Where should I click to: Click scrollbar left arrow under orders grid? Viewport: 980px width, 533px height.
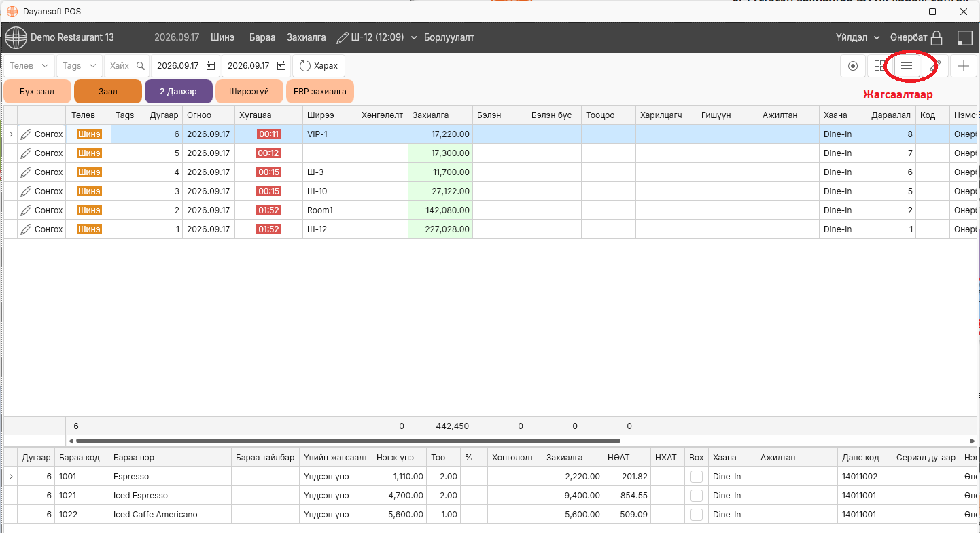tap(71, 441)
